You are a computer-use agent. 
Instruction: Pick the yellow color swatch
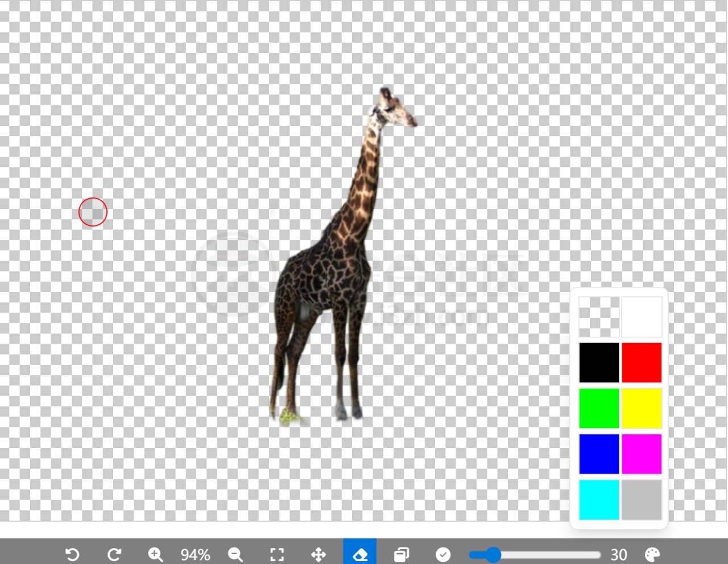click(642, 408)
